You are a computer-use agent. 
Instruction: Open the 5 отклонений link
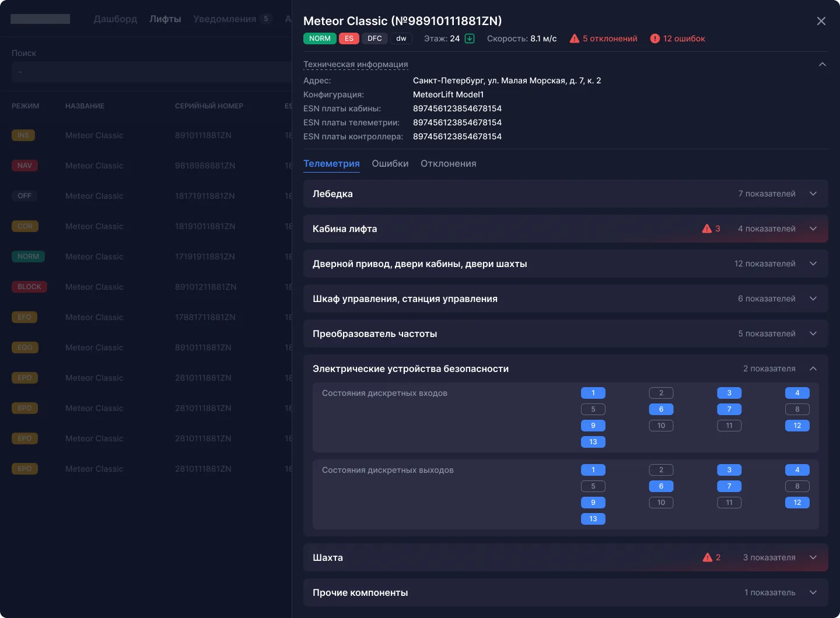click(x=610, y=38)
